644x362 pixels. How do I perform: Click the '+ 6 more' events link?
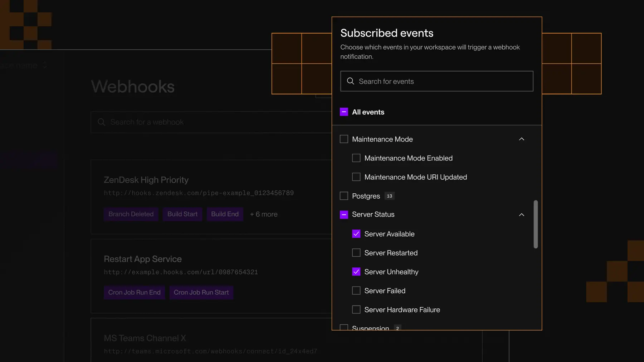coord(264,214)
